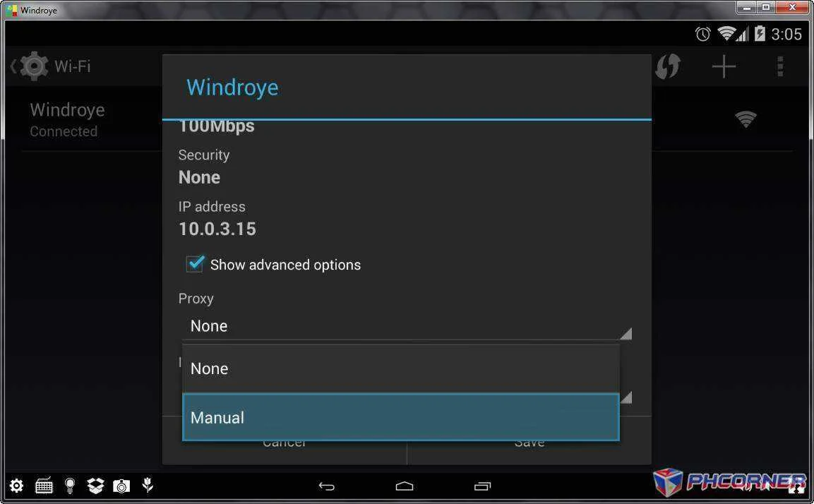Tap the Android back navigation button

[327, 486]
